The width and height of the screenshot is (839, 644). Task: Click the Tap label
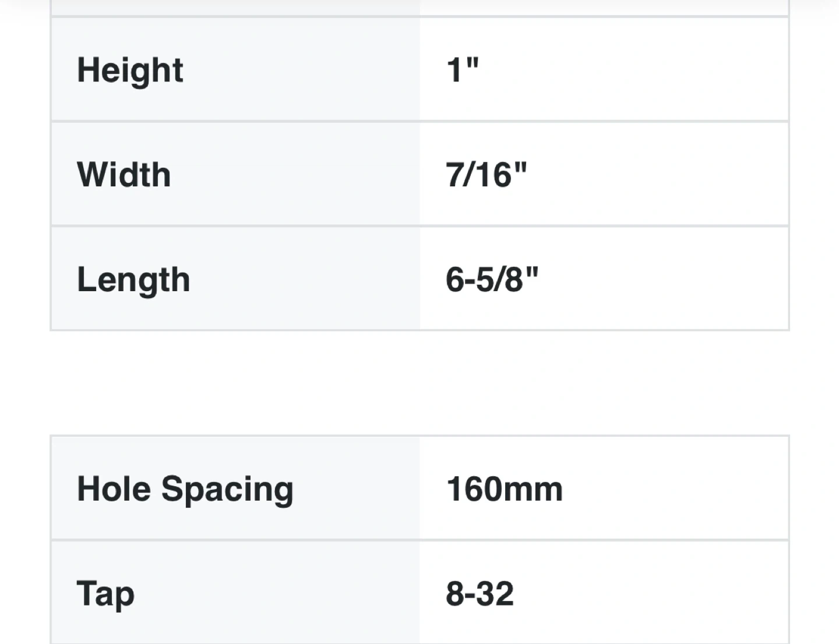[105, 594]
